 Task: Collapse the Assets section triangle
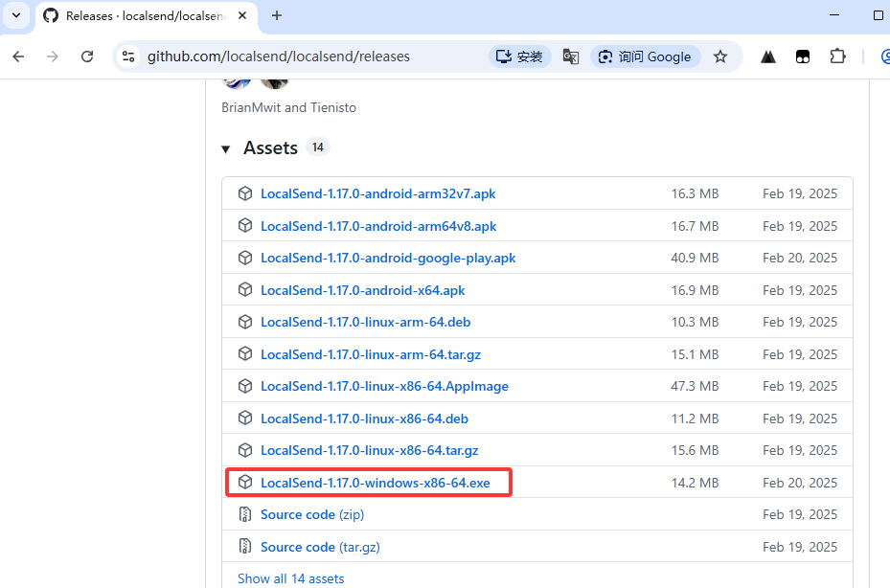pyautogui.click(x=226, y=148)
